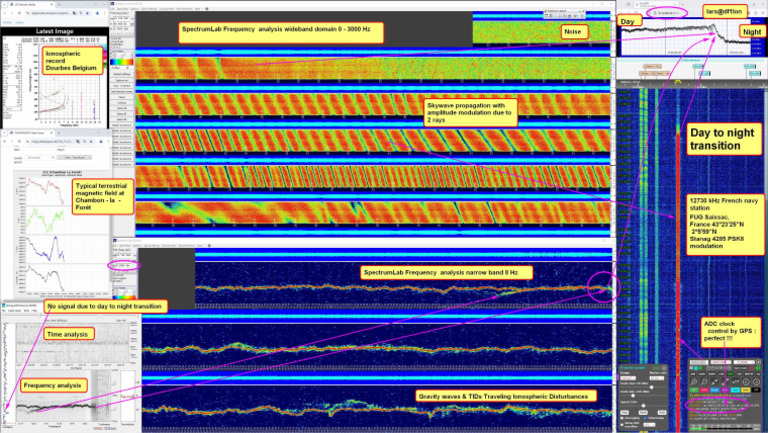The height and width of the screenshot is (433, 768).
Task: Open the Range dropdown in S-meter panel
Action: click(x=628, y=378)
